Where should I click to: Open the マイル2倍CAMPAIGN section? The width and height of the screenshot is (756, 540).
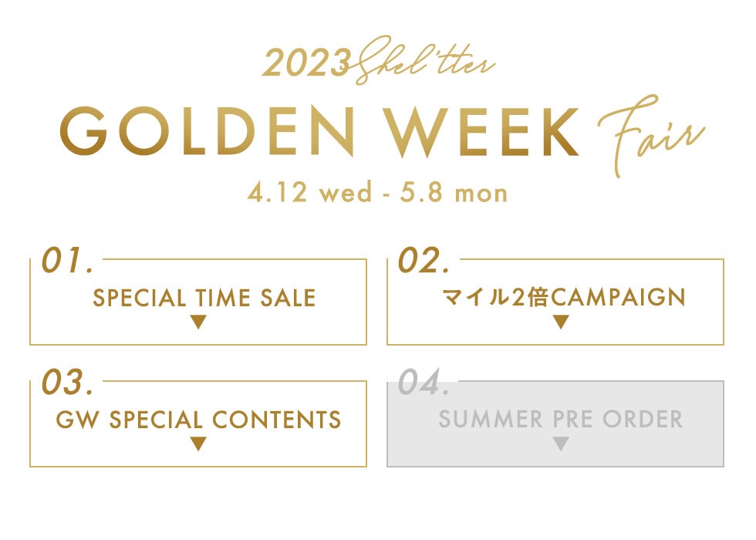coord(565,296)
